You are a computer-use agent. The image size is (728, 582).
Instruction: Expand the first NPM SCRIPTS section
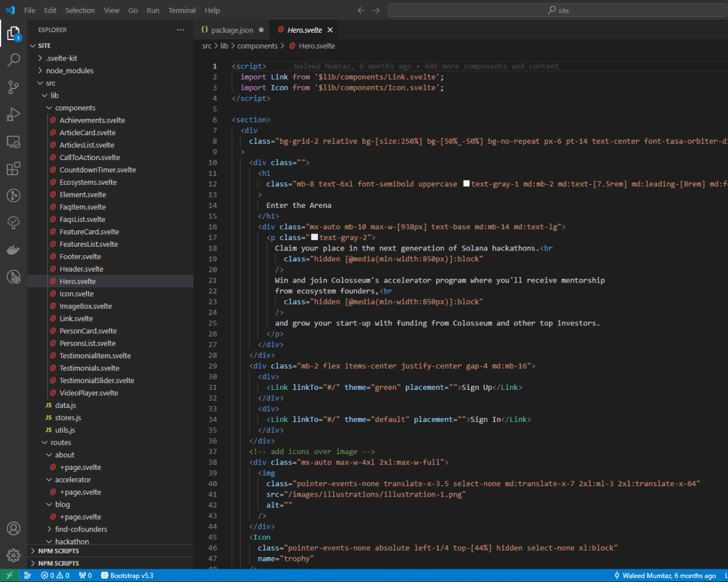tap(58, 551)
